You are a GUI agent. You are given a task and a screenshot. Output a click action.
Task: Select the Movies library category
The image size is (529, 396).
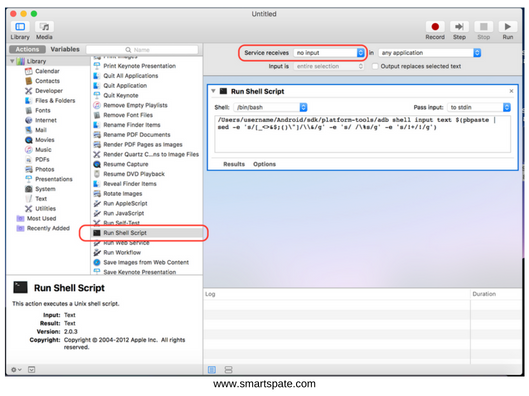45,140
